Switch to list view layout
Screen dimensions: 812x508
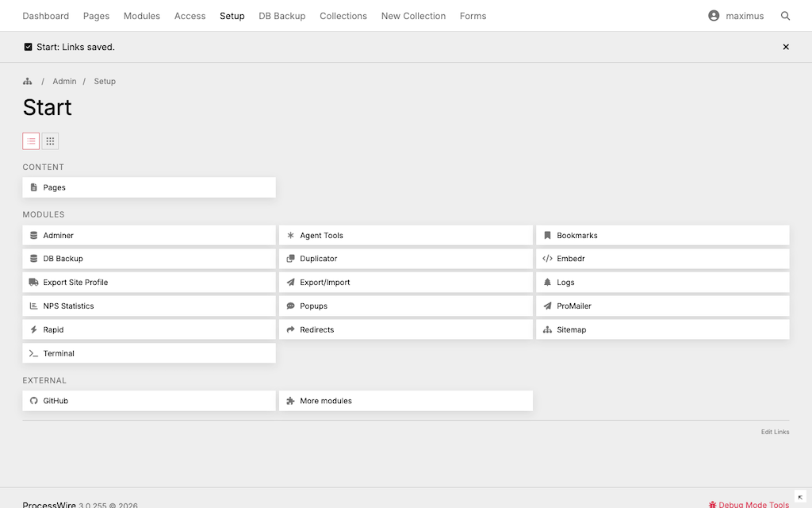[31, 141]
